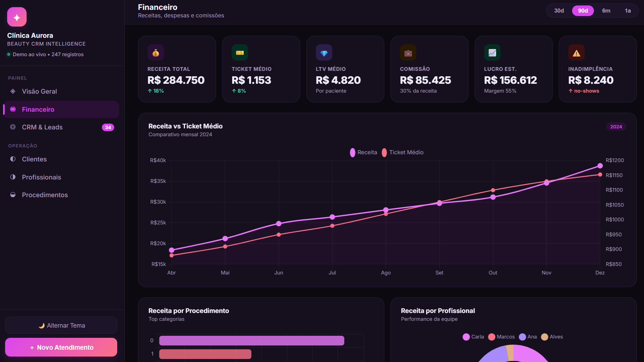Click the Procedimentos half-circle icon
The height and width of the screenshot is (362, 644).
point(13,195)
